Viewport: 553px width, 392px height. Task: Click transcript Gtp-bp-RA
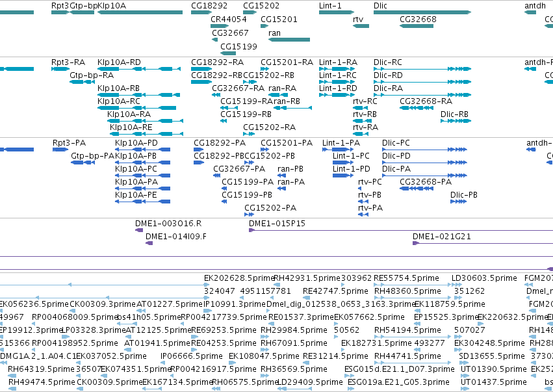click(82, 82)
